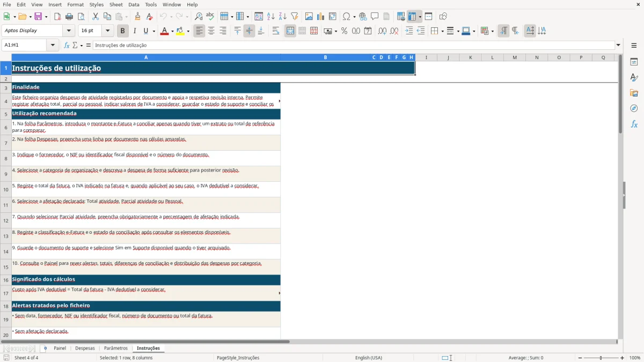
Task: Apply yellow background highlight color
Action: click(x=180, y=31)
